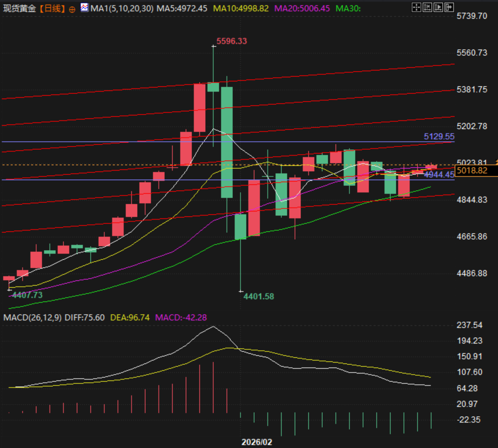498x448 pixels.
Task: Click the 5596.33 high price label
Action: click(x=232, y=41)
